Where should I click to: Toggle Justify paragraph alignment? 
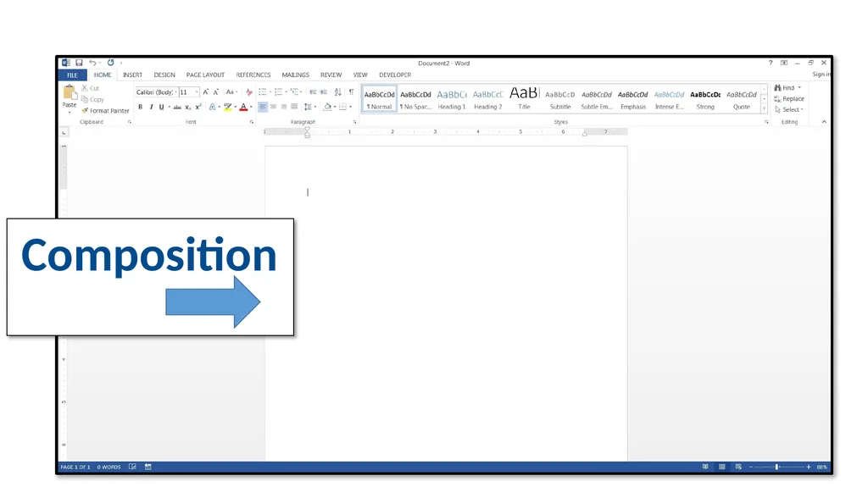[x=294, y=108]
